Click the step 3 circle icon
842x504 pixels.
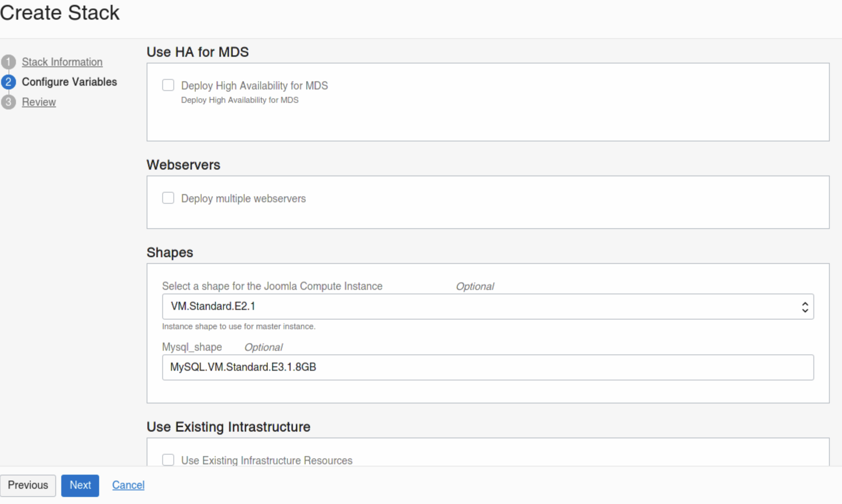point(8,102)
